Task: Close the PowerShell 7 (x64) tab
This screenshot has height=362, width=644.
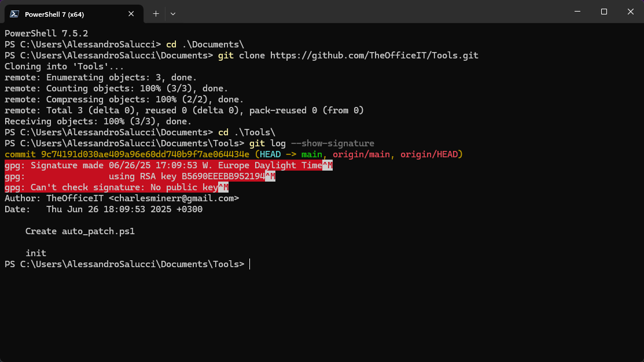Action: pyautogui.click(x=131, y=13)
